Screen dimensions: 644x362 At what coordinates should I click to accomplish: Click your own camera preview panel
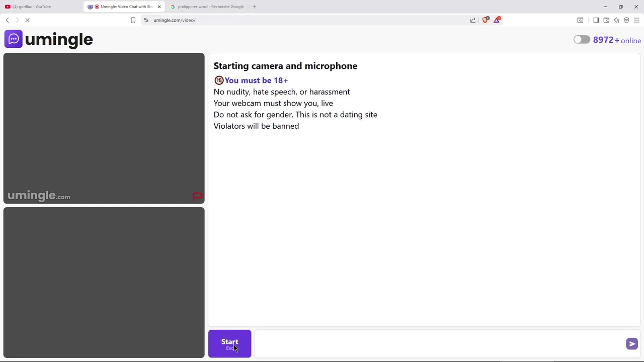click(x=104, y=283)
